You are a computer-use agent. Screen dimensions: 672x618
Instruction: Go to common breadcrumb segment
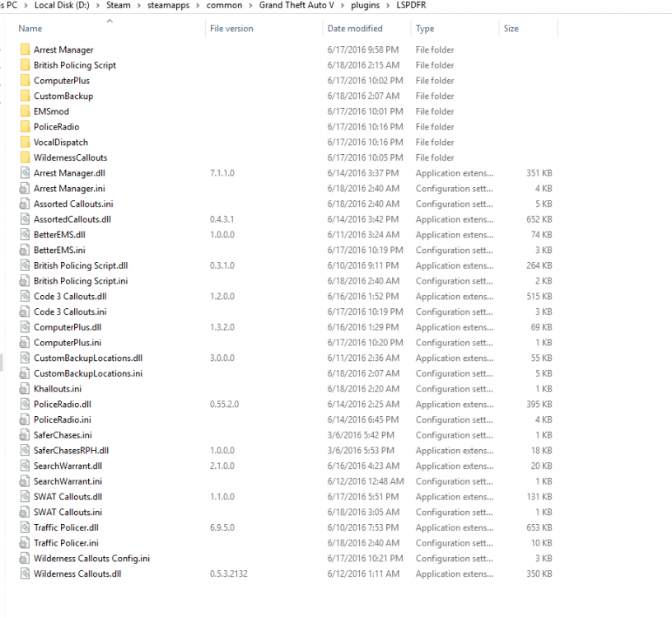pyautogui.click(x=224, y=6)
